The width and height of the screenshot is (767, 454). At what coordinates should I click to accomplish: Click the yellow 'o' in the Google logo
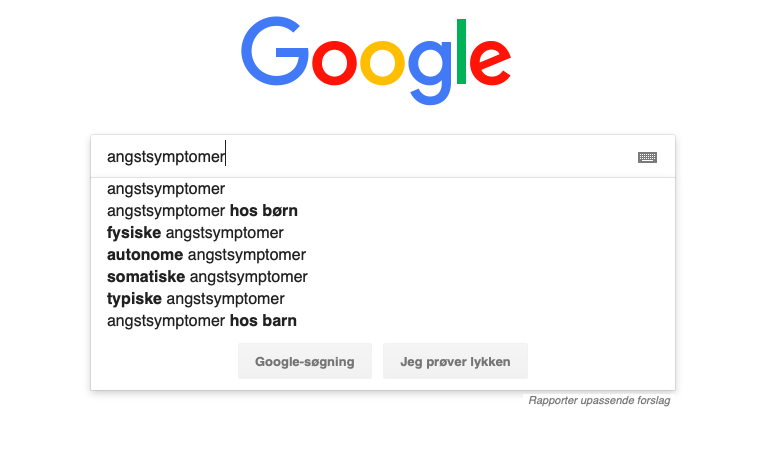pyautogui.click(x=383, y=63)
